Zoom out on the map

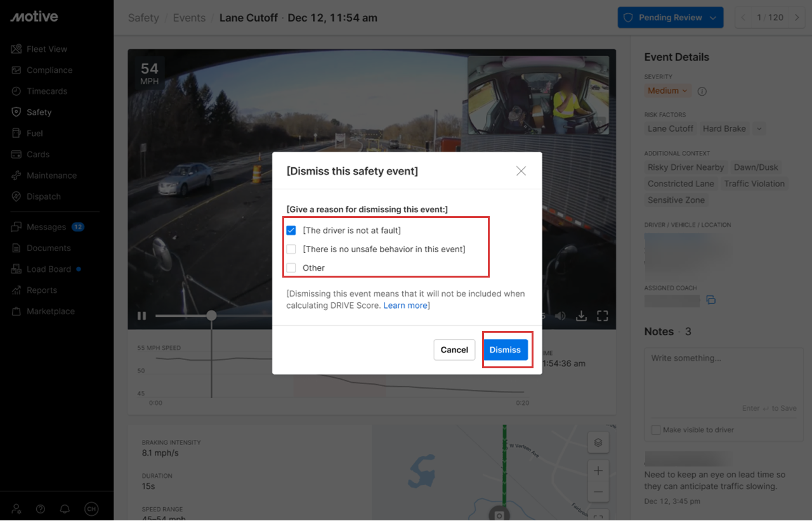click(598, 492)
